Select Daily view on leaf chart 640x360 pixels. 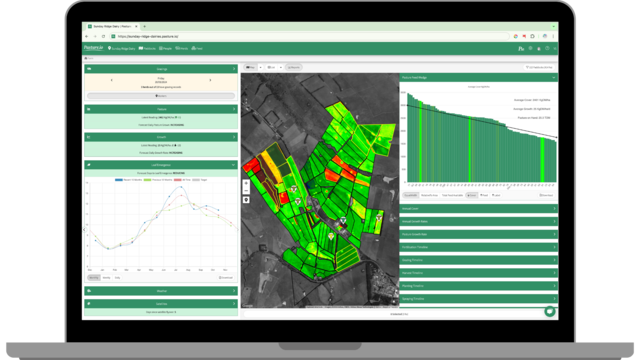[x=118, y=278]
